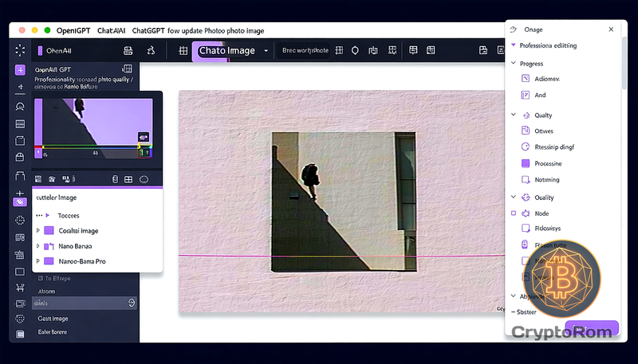Image resolution: width=638 pixels, height=364 pixels.
Task: Open the layout icon beside OapnAIll GPT title
Action: click(128, 68)
